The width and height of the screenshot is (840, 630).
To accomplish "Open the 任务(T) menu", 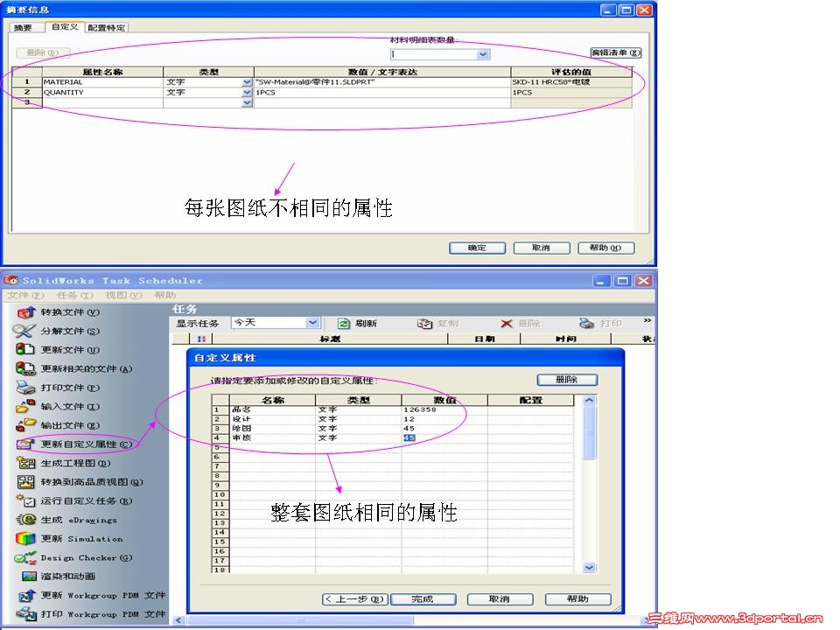I will tap(75, 295).
